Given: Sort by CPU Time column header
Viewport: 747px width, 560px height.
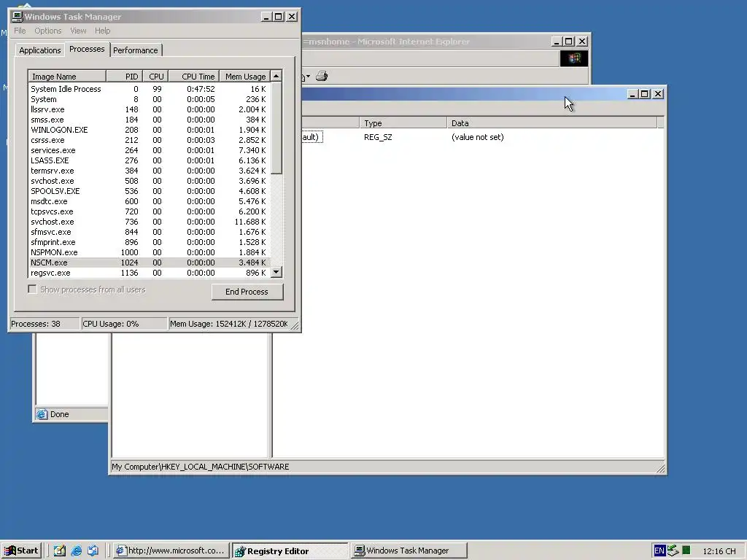Looking at the screenshot, I should click(x=193, y=77).
